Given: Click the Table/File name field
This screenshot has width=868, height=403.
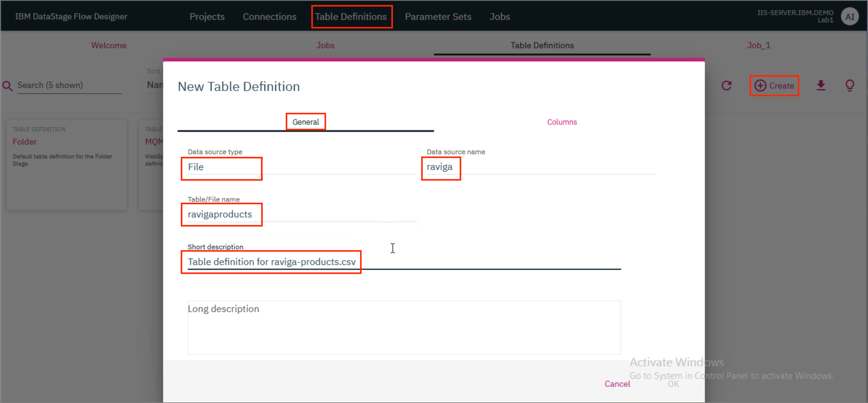Looking at the screenshot, I should point(302,214).
